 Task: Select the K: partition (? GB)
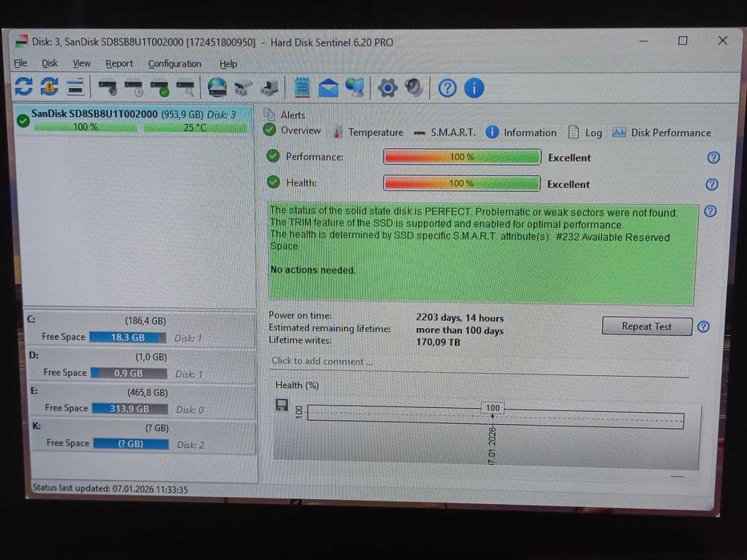[x=142, y=436]
